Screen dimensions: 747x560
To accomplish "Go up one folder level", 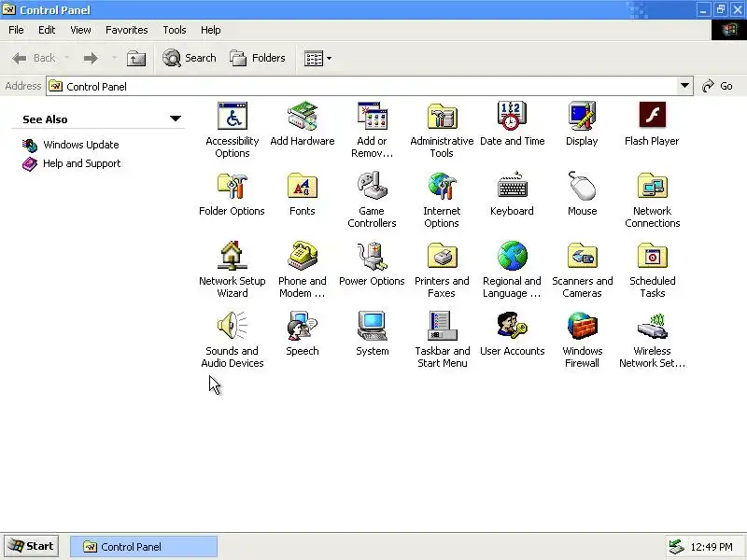I will click(136, 58).
